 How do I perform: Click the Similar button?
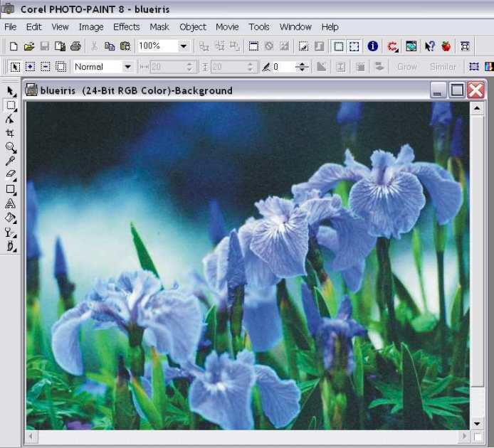[443, 67]
